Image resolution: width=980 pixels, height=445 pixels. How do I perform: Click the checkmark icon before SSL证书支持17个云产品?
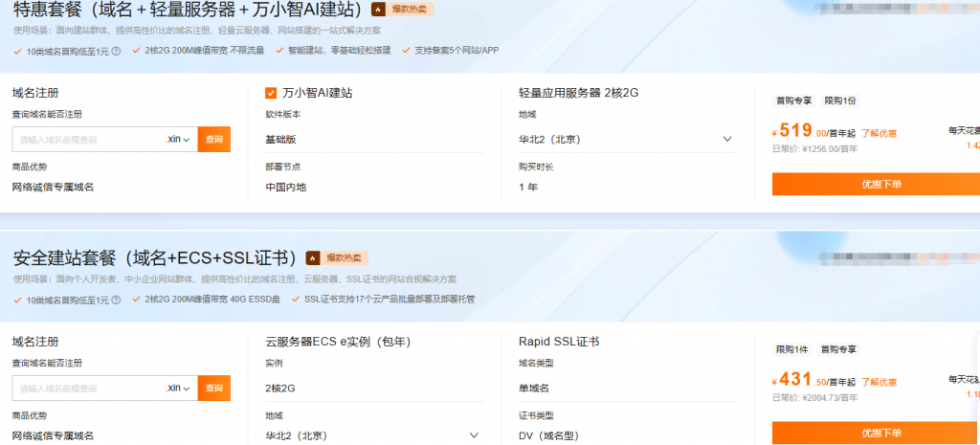click(297, 299)
